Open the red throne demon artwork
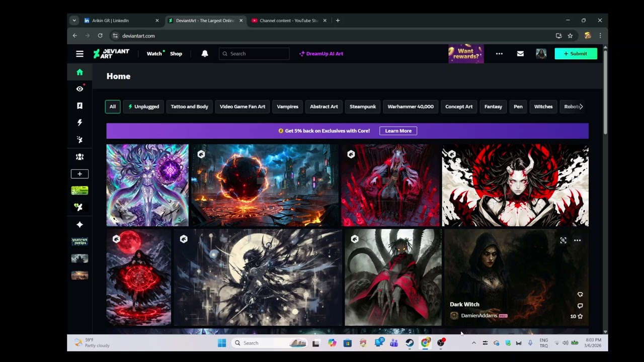Screen dimensions: 644x362 pos(390,186)
